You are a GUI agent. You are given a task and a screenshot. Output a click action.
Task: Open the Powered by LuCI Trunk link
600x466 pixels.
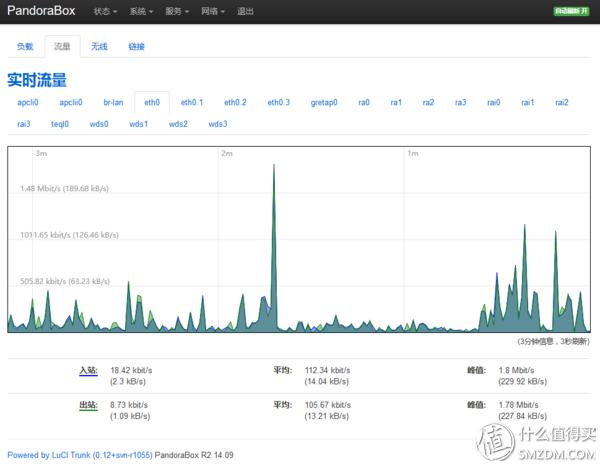pyautogui.click(x=80, y=455)
